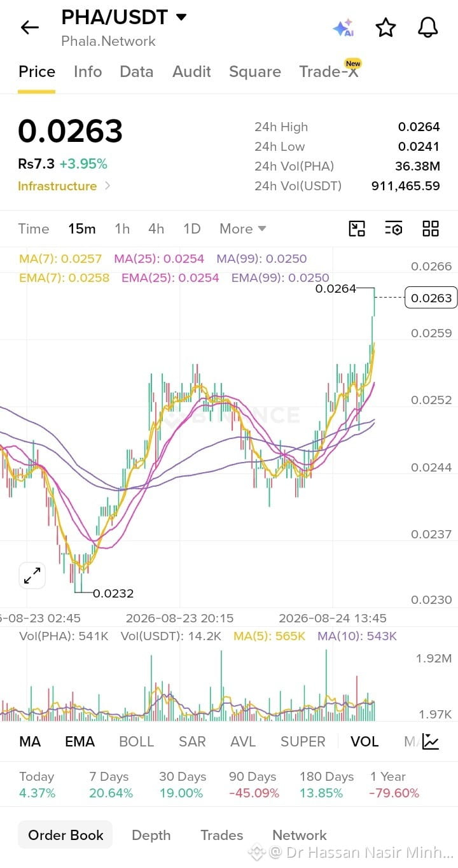Open Infrastructure category chevron
The height and width of the screenshot is (868, 458).
pyautogui.click(x=108, y=186)
